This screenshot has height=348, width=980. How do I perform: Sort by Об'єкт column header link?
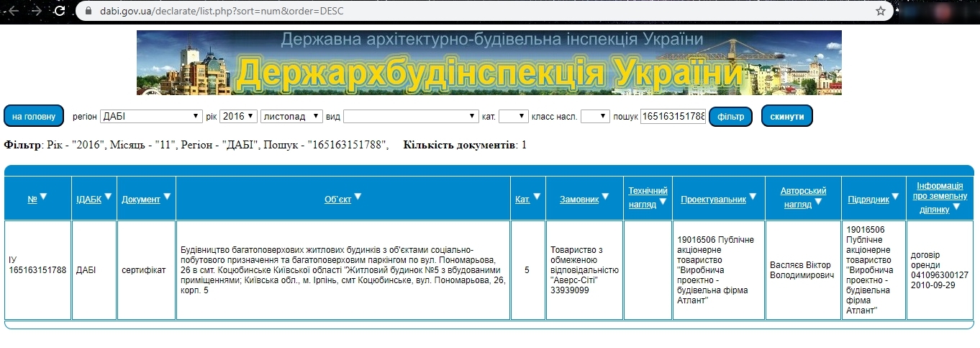[x=338, y=200]
